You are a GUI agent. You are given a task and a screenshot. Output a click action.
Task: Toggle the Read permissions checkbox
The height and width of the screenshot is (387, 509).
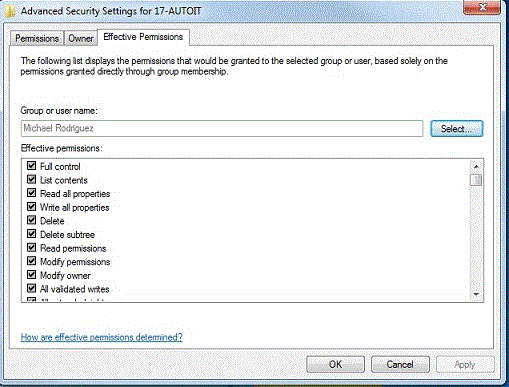coord(31,247)
